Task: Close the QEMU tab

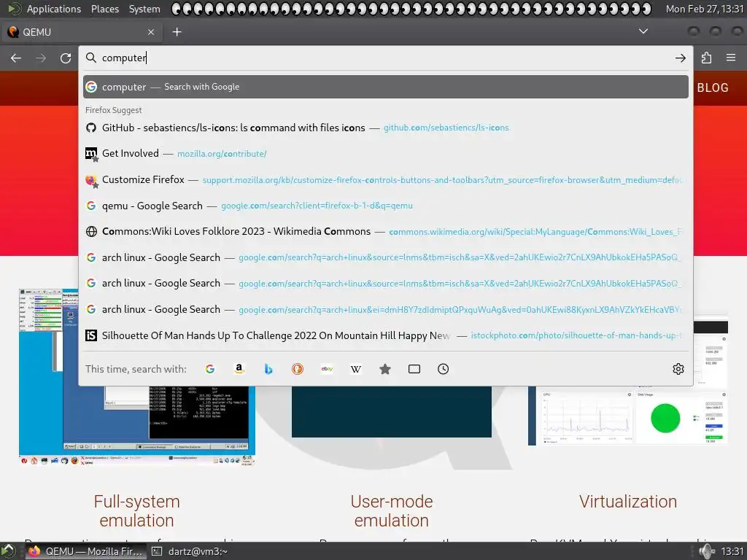Action: point(151,32)
